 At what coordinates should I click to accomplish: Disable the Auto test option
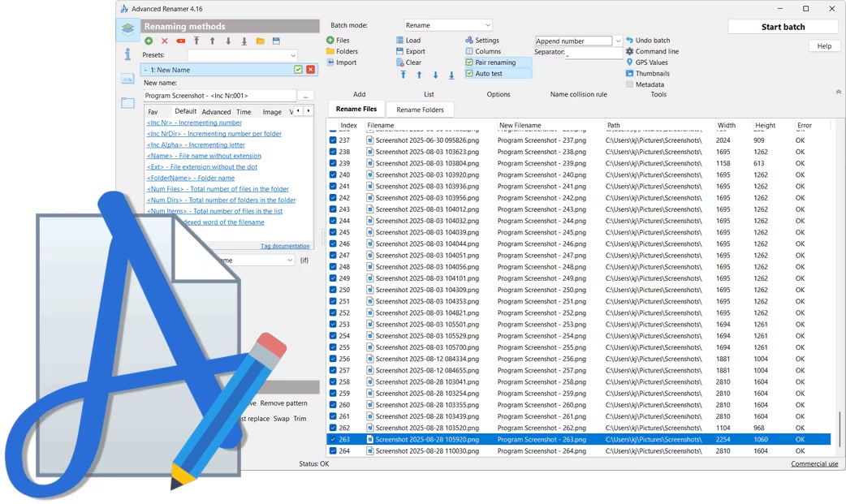tap(469, 74)
